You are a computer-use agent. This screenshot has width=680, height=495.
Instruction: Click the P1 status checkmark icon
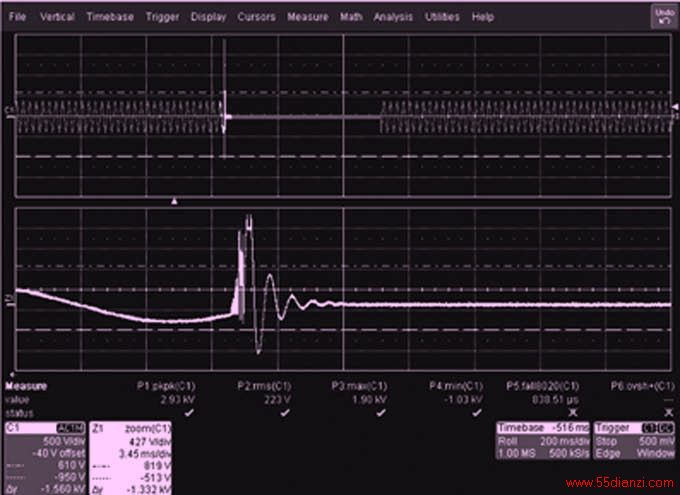click(x=189, y=413)
